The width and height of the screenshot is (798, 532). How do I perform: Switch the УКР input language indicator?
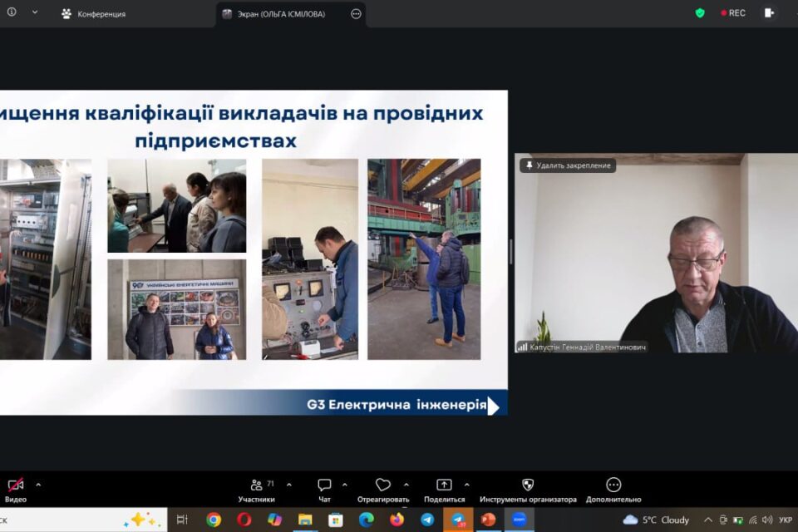786,520
